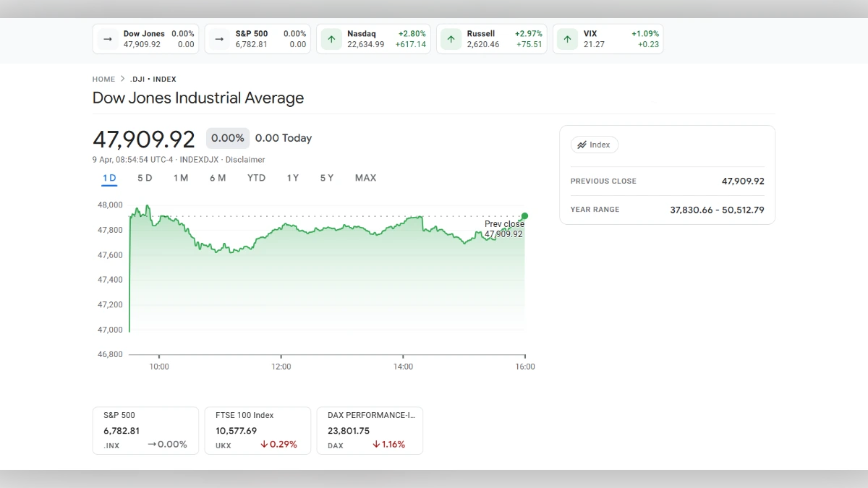Click the Dow Jones flat-arrow icon
868x488 pixels.
coord(107,39)
